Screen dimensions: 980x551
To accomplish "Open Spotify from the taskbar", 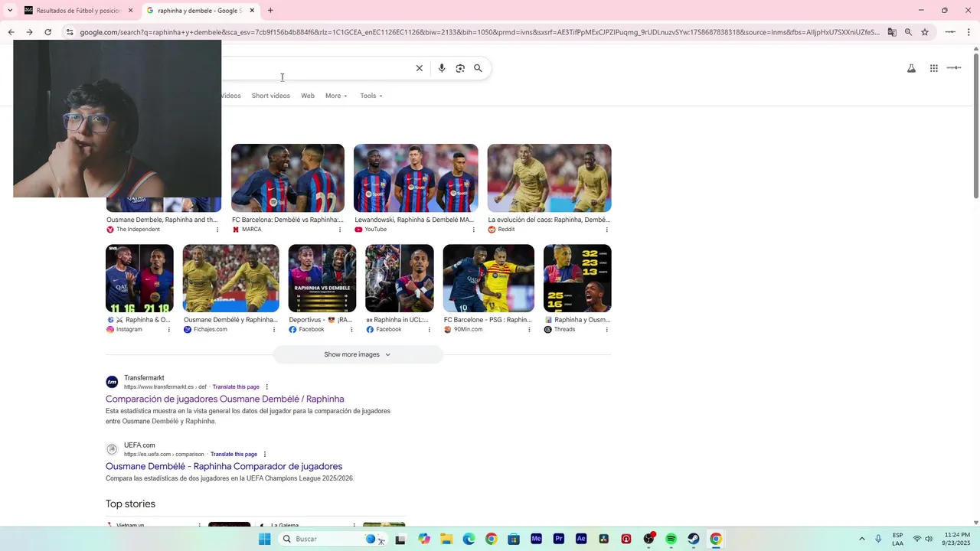I will [x=671, y=539].
